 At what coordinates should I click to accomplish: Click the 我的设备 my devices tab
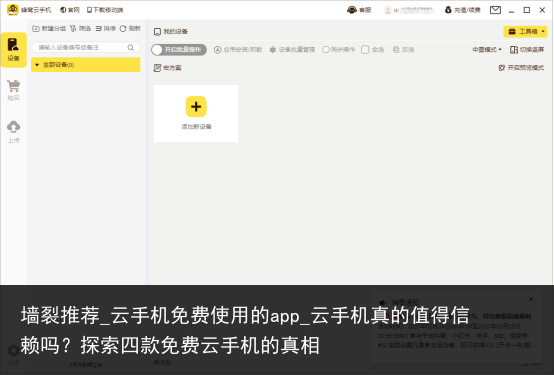click(x=171, y=31)
